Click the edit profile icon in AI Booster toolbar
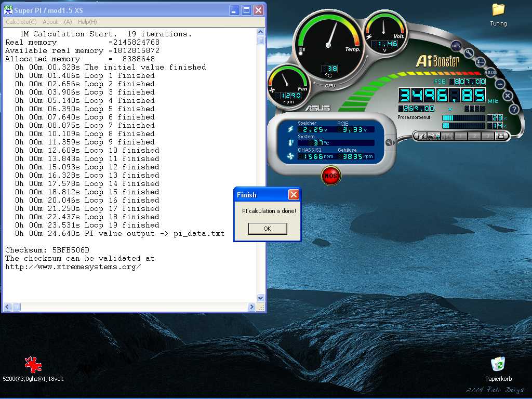The width and height of the screenshot is (532, 399). (x=421, y=137)
